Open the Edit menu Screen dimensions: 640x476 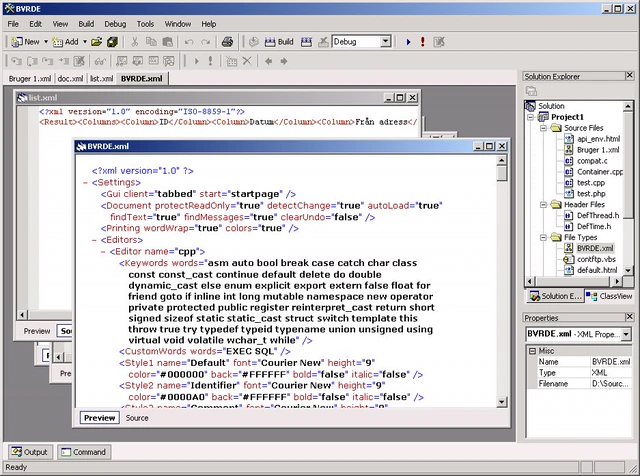(x=35, y=24)
